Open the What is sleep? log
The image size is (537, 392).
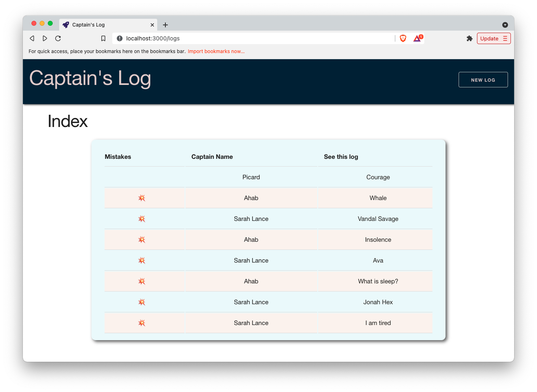tap(378, 281)
